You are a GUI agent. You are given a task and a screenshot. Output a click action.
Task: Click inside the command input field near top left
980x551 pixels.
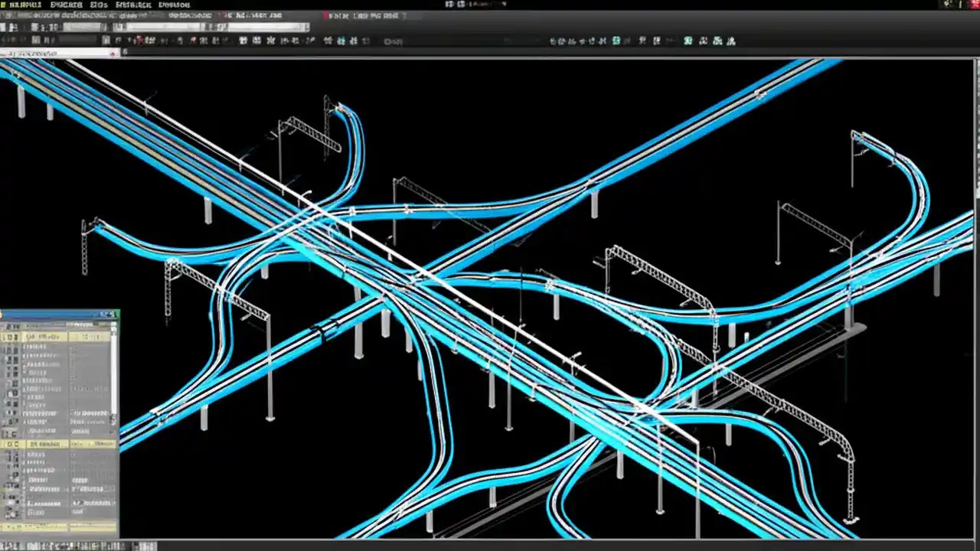[54, 54]
